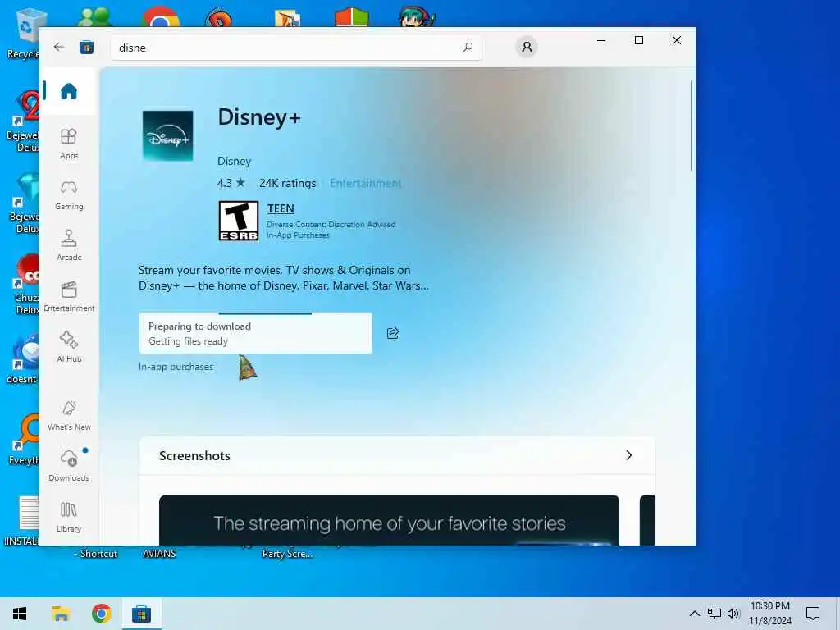Image resolution: width=840 pixels, height=630 pixels.
Task: Open What's New in the sidebar
Action: click(69, 416)
